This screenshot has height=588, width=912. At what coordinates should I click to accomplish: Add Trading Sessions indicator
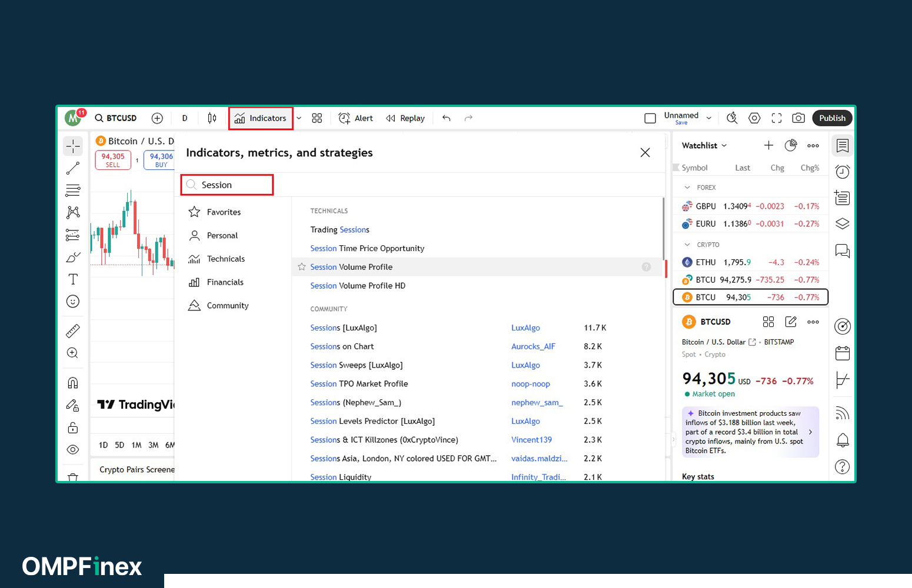coord(340,229)
